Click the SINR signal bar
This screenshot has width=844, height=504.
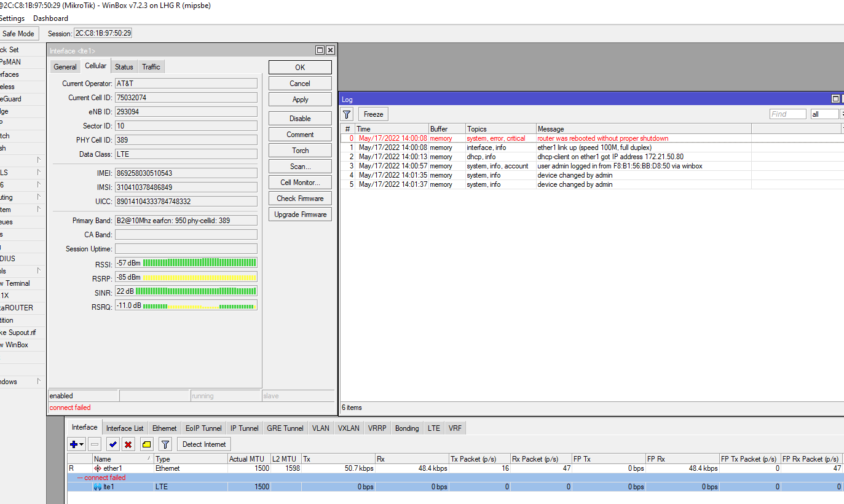[x=186, y=291]
